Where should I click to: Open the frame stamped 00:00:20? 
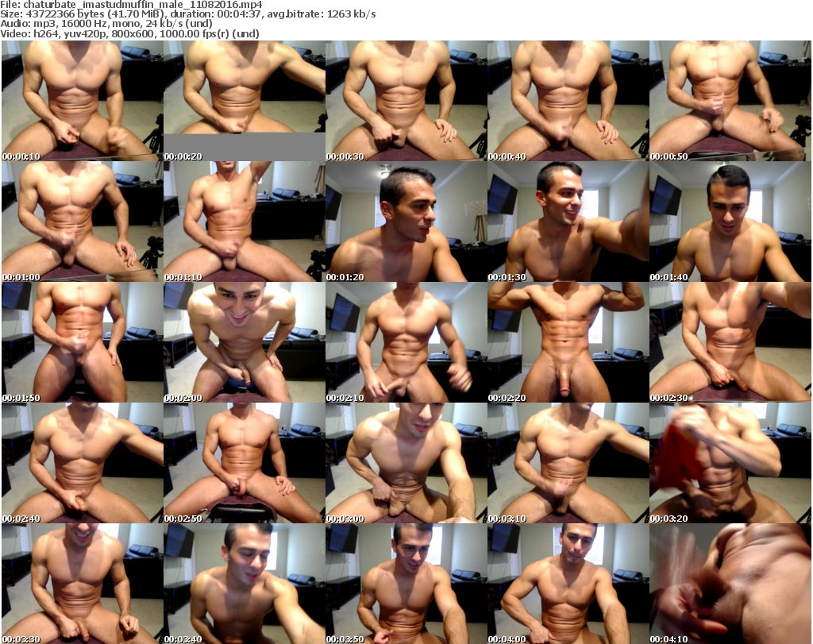point(245,101)
